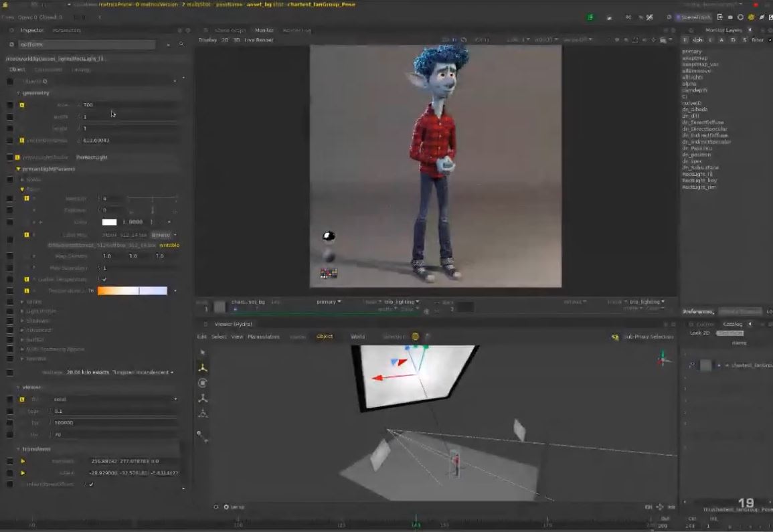Toggle the left-edge checkbox on fill row
This screenshot has height=532, width=773.
pos(10,399)
